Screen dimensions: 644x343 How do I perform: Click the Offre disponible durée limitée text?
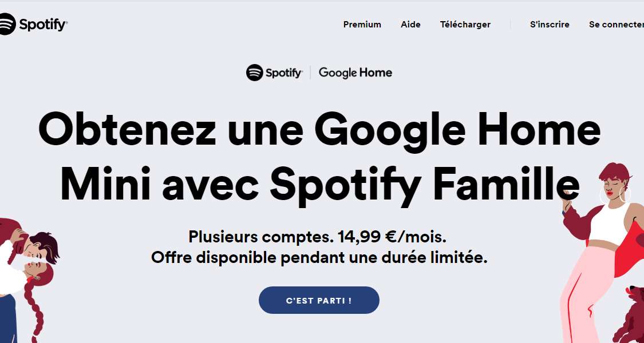point(319,257)
